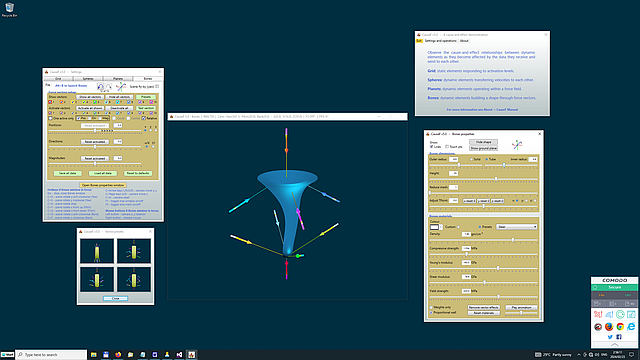
Task: Click the Density slider in Bones properties
Action: [483, 240]
